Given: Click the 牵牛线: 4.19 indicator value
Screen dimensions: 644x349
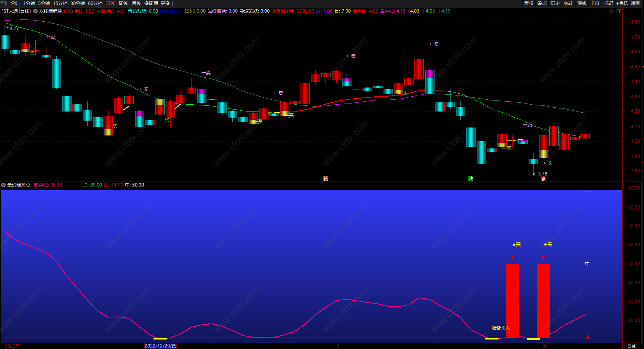Looking at the screenshot, I should (x=393, y=11).
